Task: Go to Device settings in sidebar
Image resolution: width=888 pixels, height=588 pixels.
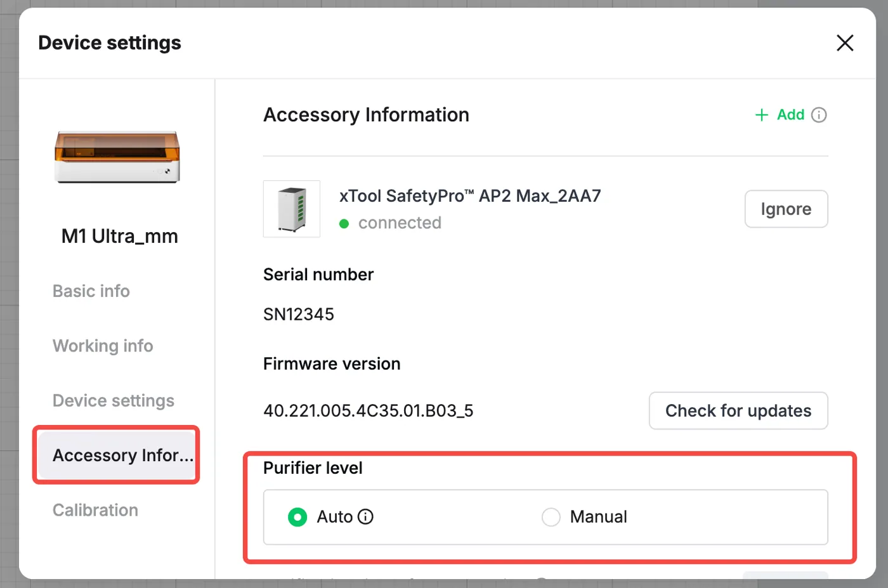Action: pos(114,401)
